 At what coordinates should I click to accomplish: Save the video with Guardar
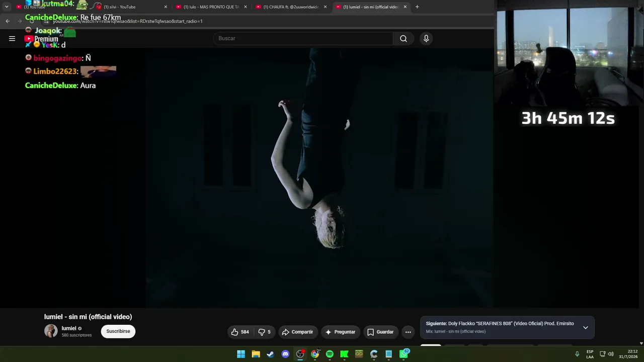tap(381, 332)
